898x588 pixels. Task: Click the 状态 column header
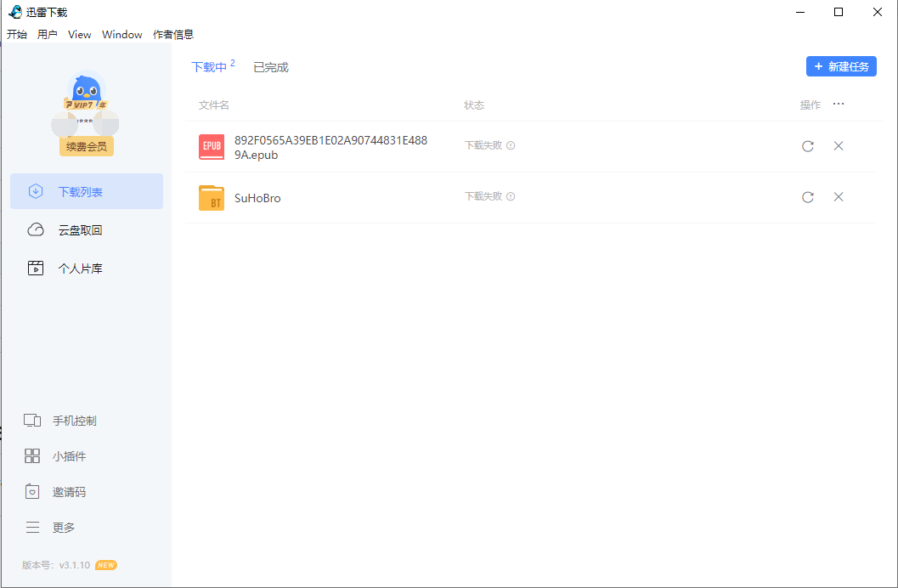[474, 105]
